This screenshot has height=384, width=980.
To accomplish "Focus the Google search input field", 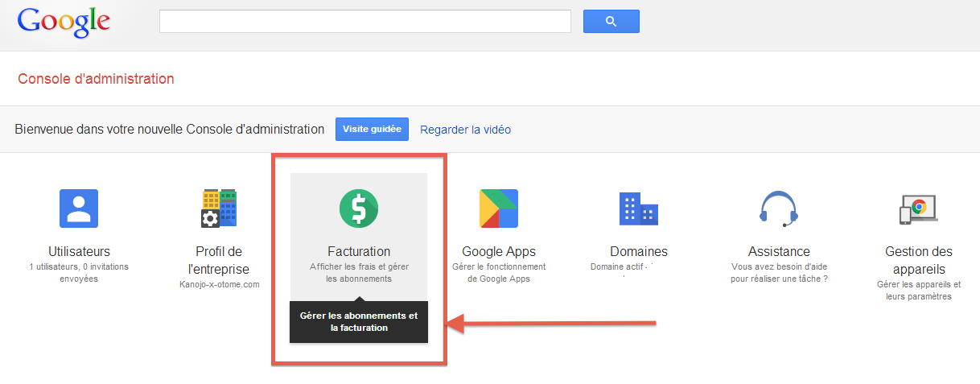I will (x=365, y=21).
